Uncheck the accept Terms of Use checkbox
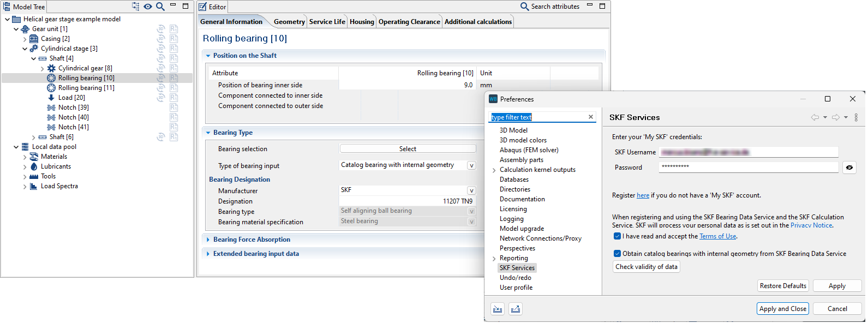Image resolution: width=868 pixels, height=323 pixels. [x=617, y=236]
